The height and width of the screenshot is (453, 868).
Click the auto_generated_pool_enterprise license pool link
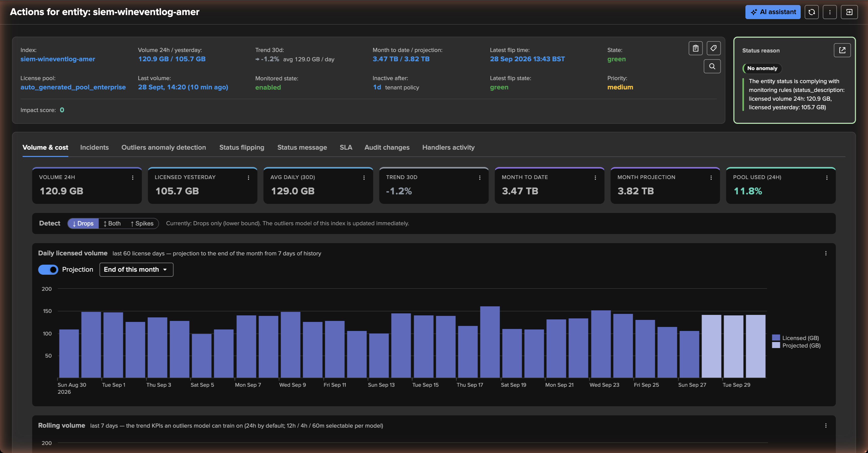pyautogui.click(x=73, y=87)
